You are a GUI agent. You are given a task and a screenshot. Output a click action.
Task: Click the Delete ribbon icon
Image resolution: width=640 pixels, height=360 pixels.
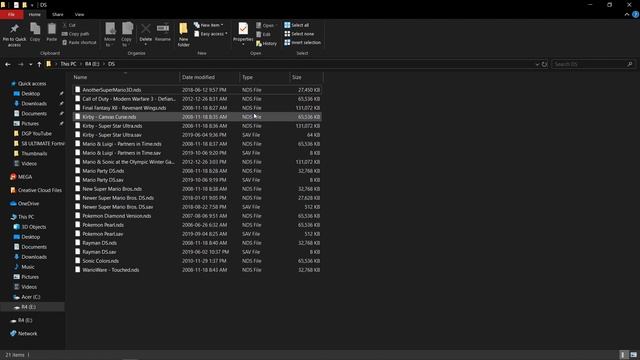coord(145,33)
